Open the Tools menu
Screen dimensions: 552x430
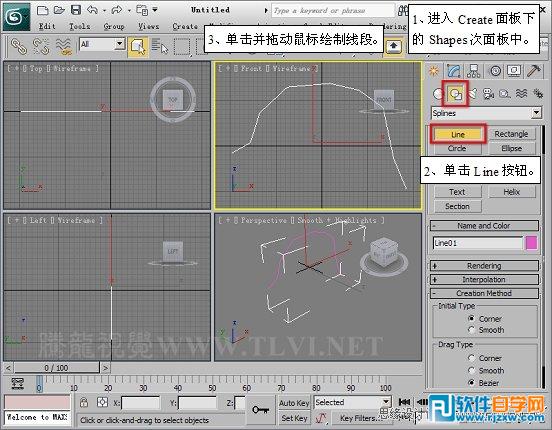(x=79, y=26)
